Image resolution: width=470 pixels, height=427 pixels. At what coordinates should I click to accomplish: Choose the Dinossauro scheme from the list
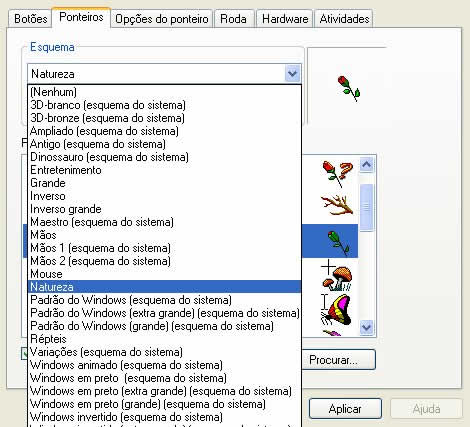coord(109,157)
